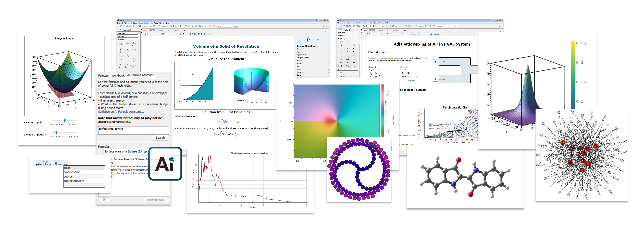Click Zoom In magnifier in Solid of Revolution window

point(200,26)
